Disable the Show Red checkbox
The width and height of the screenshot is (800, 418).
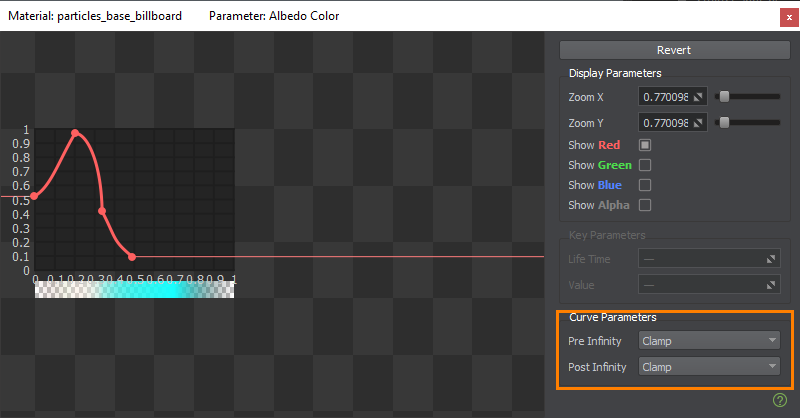click(645, 145)
